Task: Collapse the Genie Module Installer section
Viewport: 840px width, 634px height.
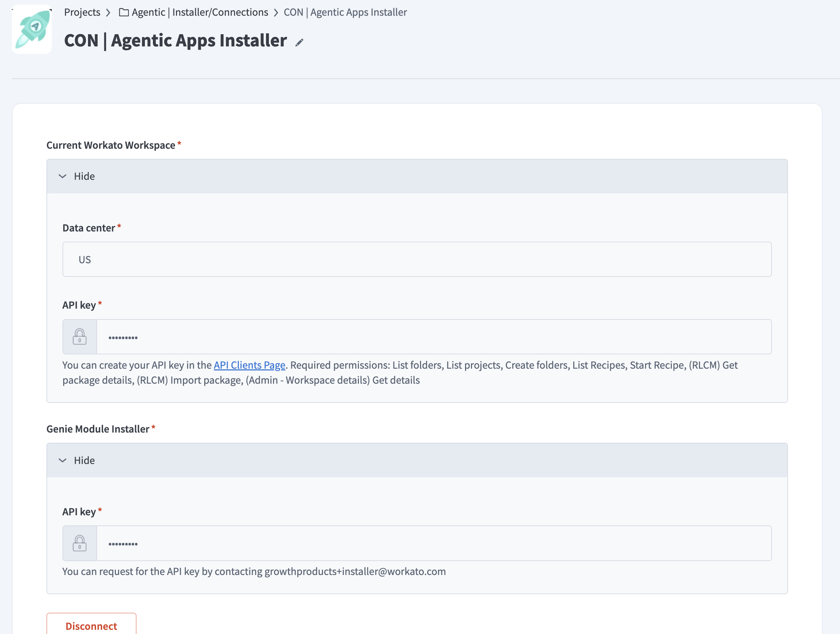Action: (417, 460)
